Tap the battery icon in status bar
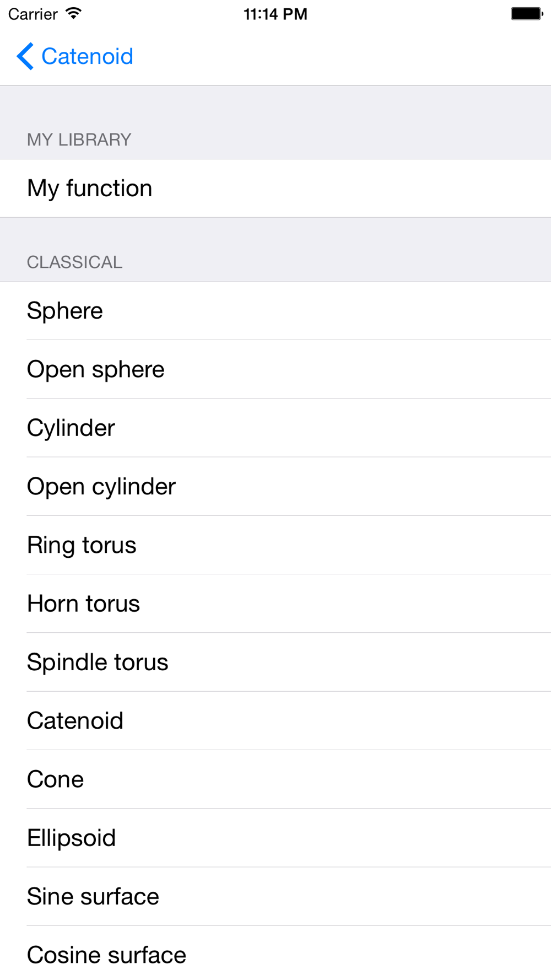This screenshot has height=980, width=551. coord(527,14)
